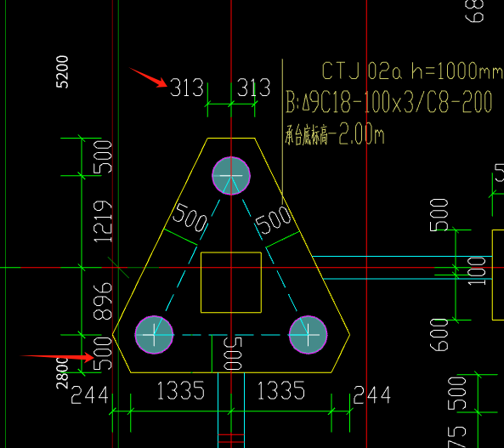Viewport: 504px width, 448px height.
Task: Click the left "244" dimension text
Action: pyautogui.click(x=90, y=395)
